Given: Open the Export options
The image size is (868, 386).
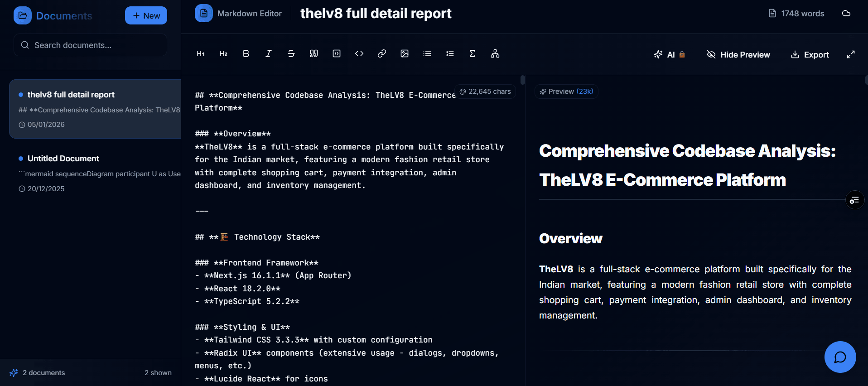Looking at the screenshot, I should tap(810, 55).
